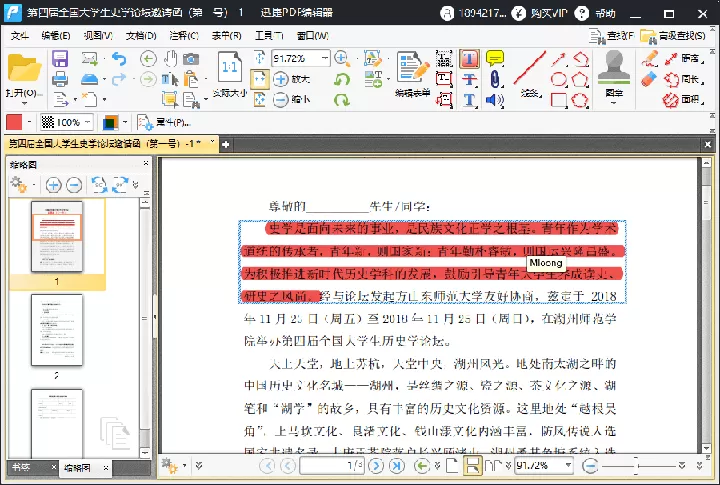Viewport: 720px width, 485px height.
Task: Click the red fill color swatch
Action: pyautogui.click(x=14, y=122)
